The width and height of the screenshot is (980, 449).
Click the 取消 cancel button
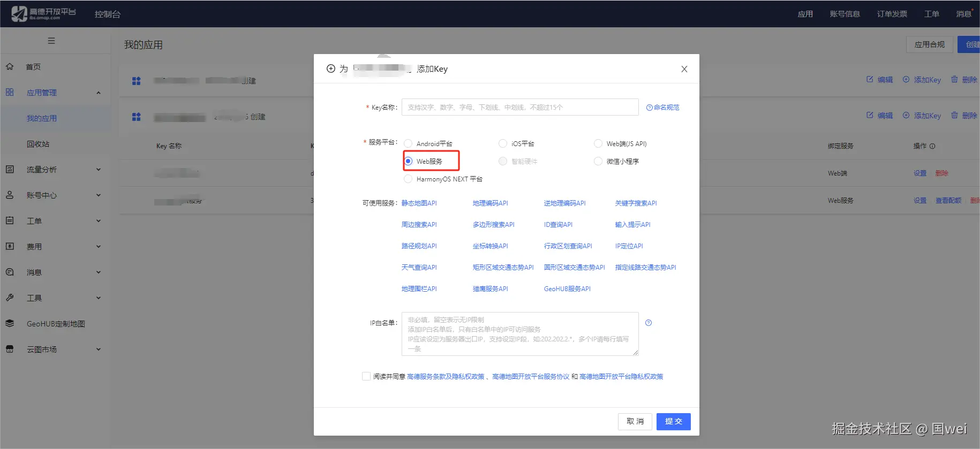[x=635, y=421]
